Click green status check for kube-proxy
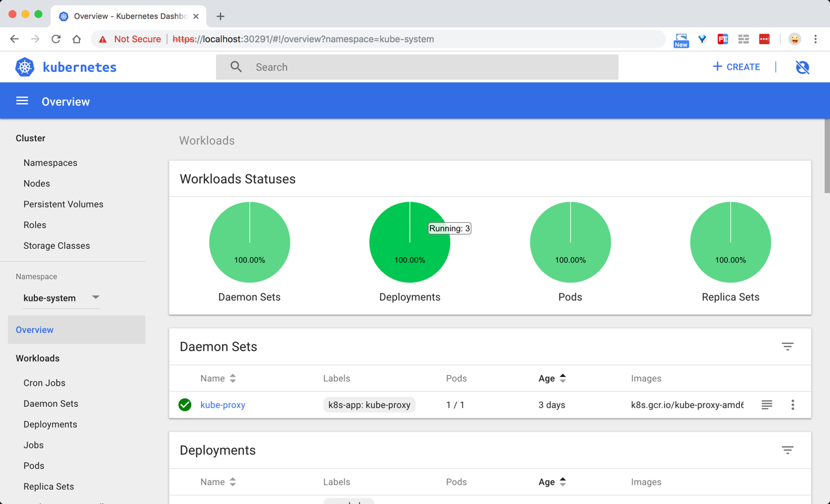The image size is (830, 504). pos(185,405)
